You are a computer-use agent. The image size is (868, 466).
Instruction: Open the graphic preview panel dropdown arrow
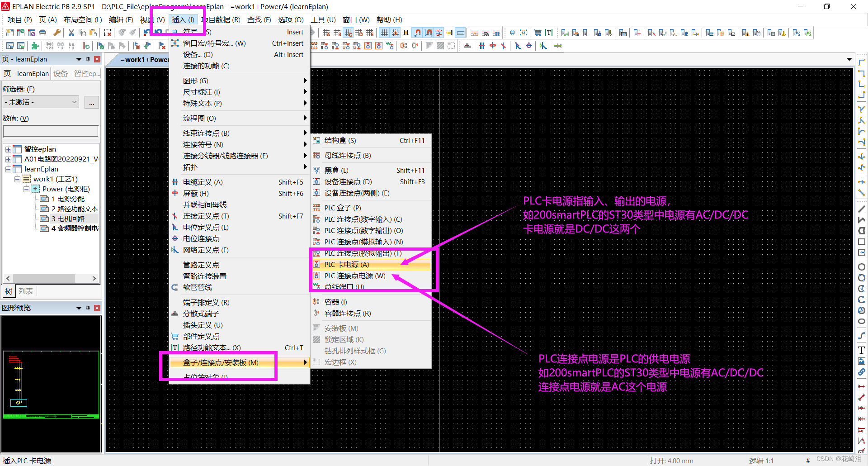(79, 308)
